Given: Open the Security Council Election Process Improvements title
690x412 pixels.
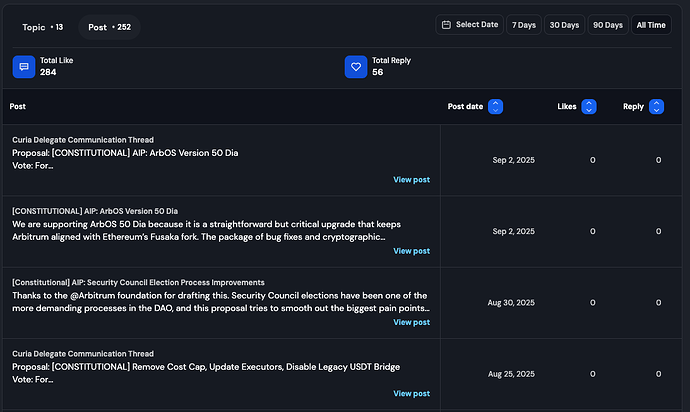Looking at the screenshot, I should click(138, 283).
